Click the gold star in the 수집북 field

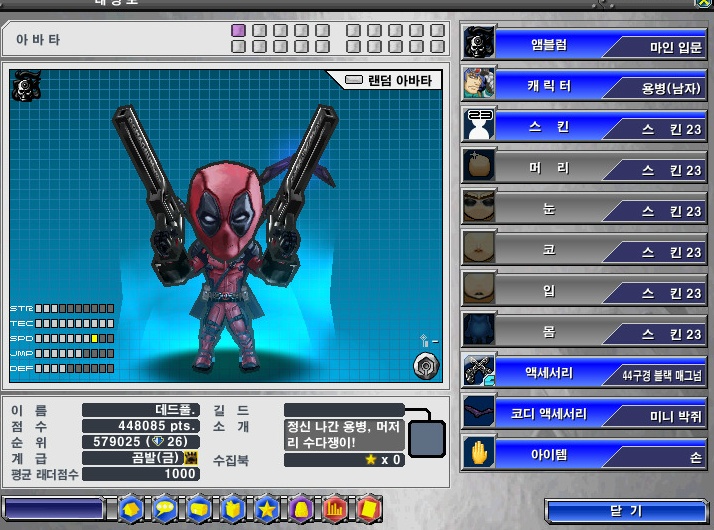tap(371, 459)
